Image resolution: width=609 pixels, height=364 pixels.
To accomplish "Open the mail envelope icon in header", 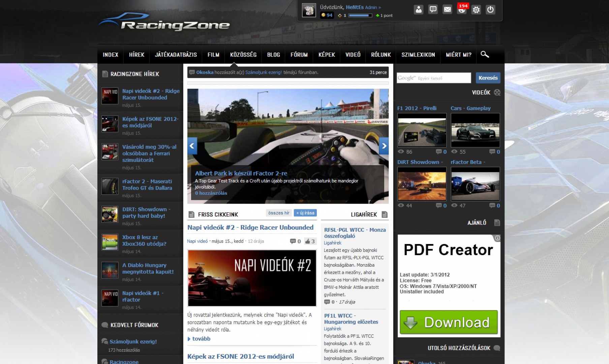I will tap(447, 9).
